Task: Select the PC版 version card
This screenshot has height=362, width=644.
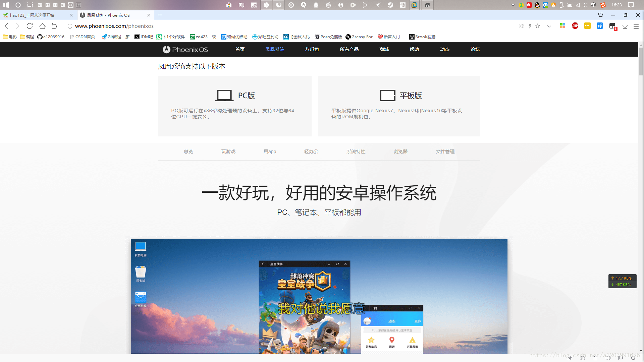Action: coord(235,106)
